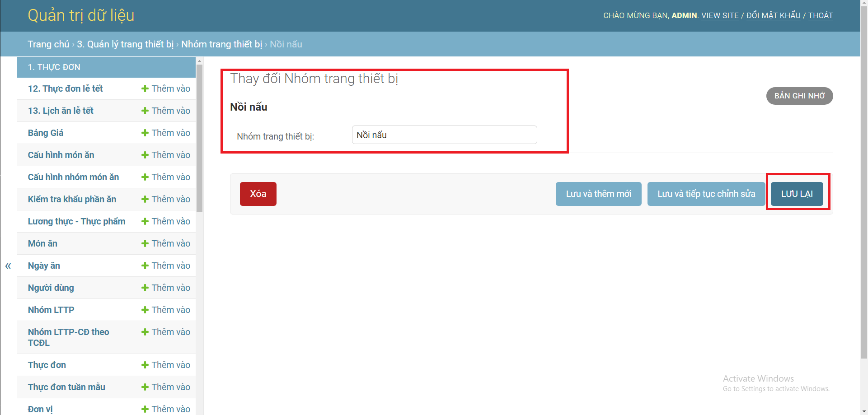
Task: Click the LƯU LẠI save button
Action: (797, 194)
